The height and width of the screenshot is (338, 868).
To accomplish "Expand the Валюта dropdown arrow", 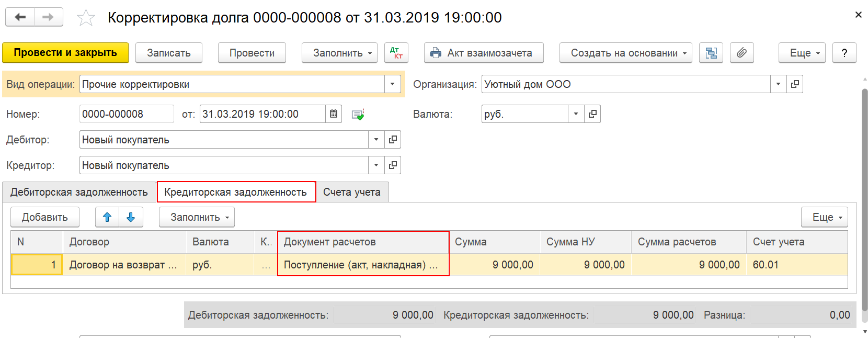I will tap(576, 114).
